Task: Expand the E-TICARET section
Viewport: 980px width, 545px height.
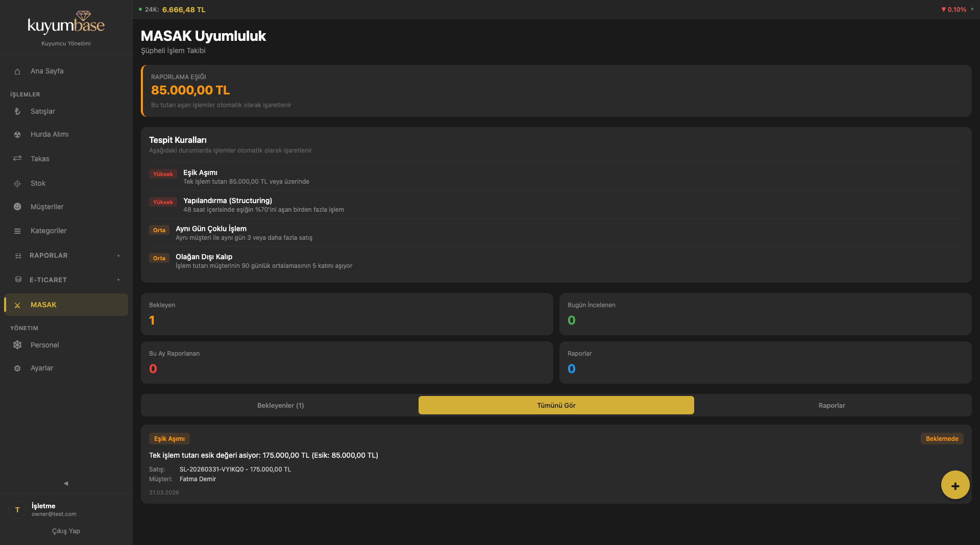Action: [66, 280]
